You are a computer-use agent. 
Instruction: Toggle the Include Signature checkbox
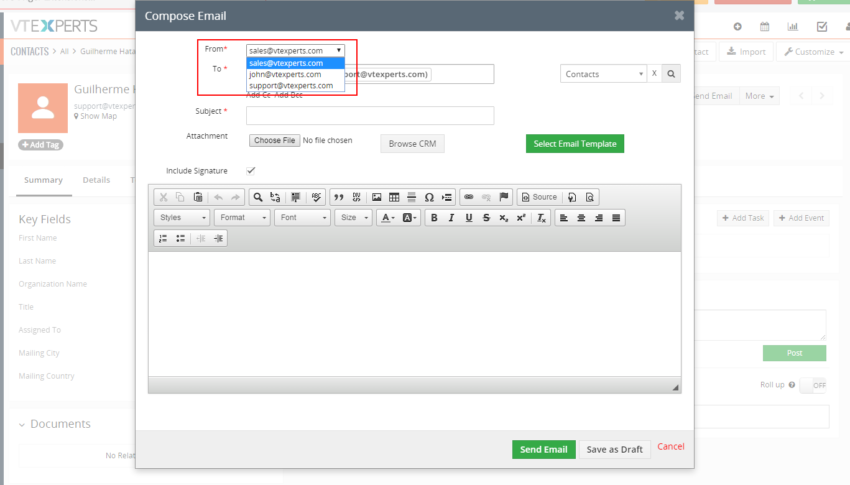coord(250,171)
